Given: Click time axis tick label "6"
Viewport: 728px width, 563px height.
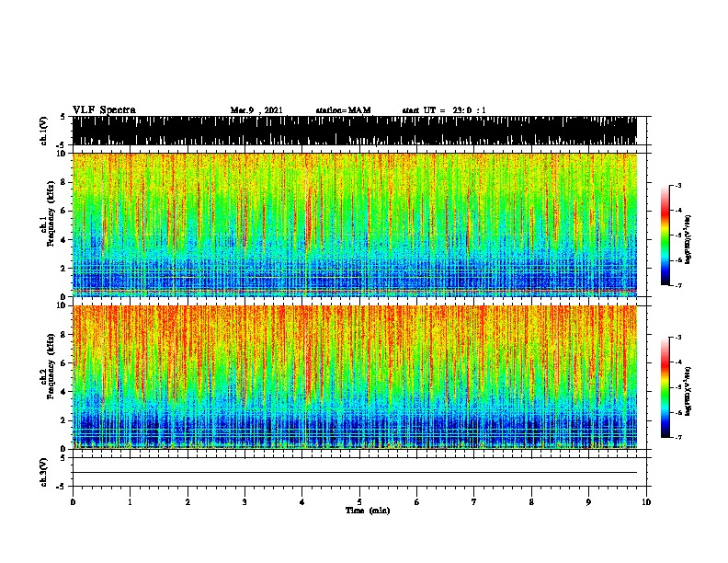Looking at the screenshot, I should [417, 502].
